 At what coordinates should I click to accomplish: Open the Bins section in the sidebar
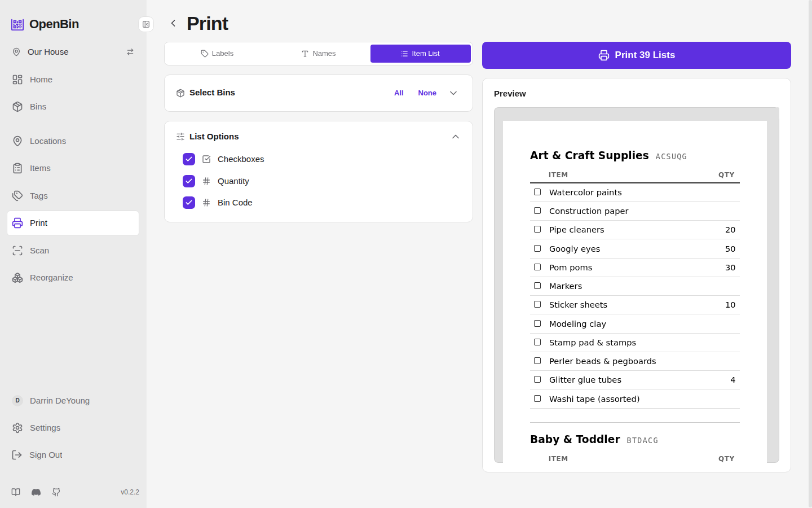38,106
